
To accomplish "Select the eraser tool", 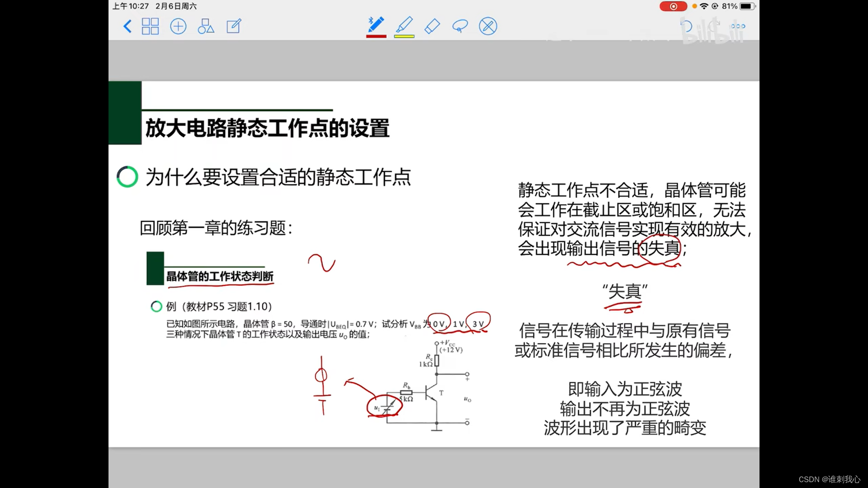I will click(432, 26).
